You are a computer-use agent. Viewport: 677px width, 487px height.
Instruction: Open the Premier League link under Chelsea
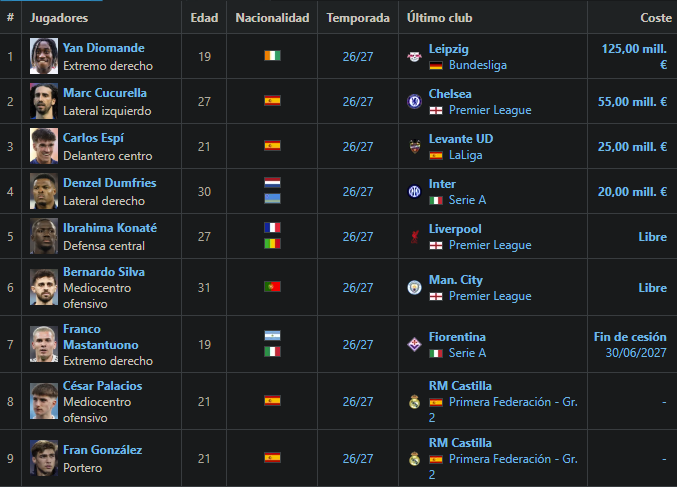point(490,110)
